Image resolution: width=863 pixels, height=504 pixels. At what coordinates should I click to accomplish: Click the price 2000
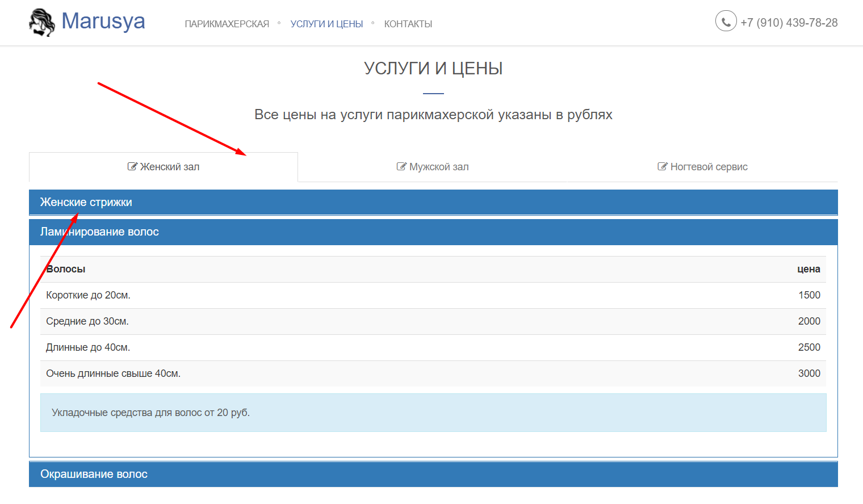tap(809, 321)
